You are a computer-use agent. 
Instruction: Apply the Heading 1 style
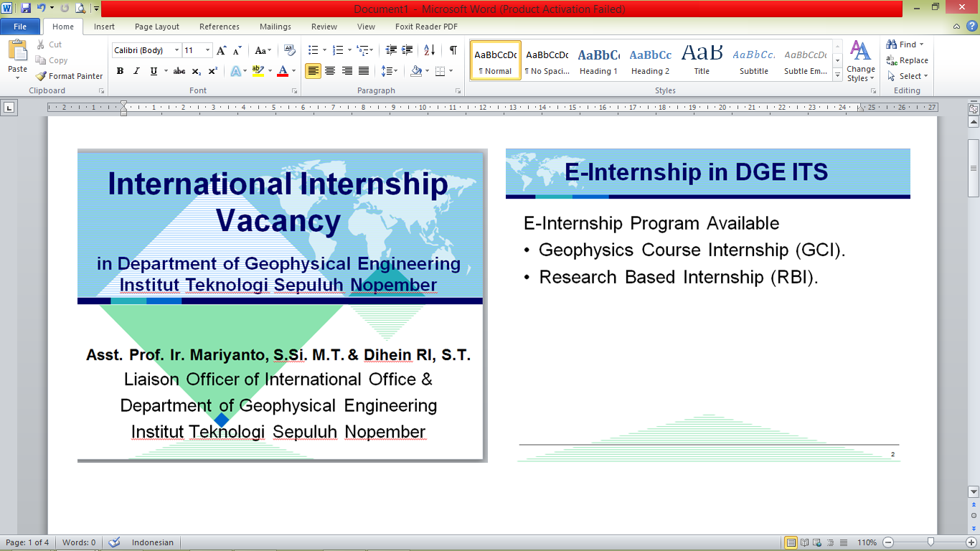pos(598,61)
